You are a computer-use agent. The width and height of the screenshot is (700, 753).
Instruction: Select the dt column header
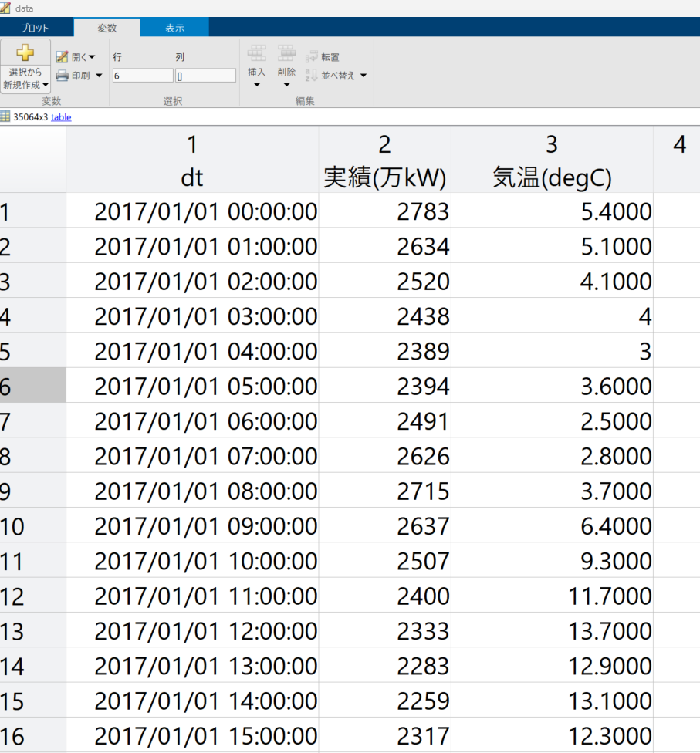(x=192, y=160)
